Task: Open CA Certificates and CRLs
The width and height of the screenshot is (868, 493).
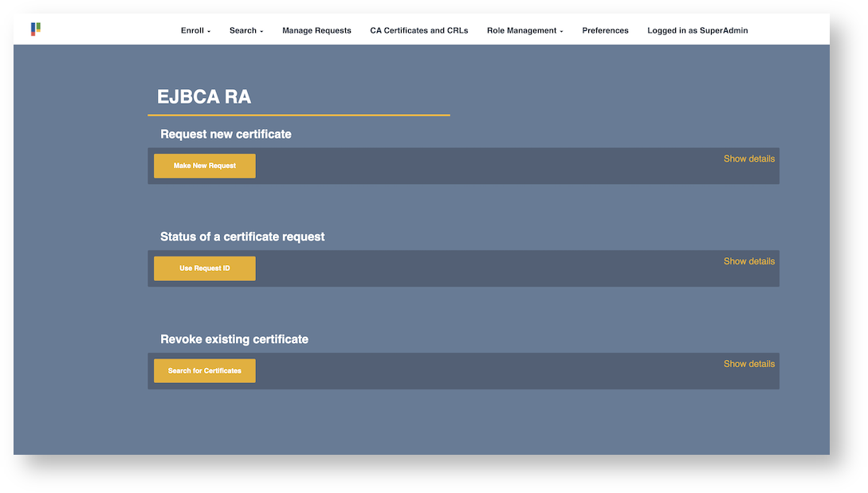Action: (x=418, y=30)
